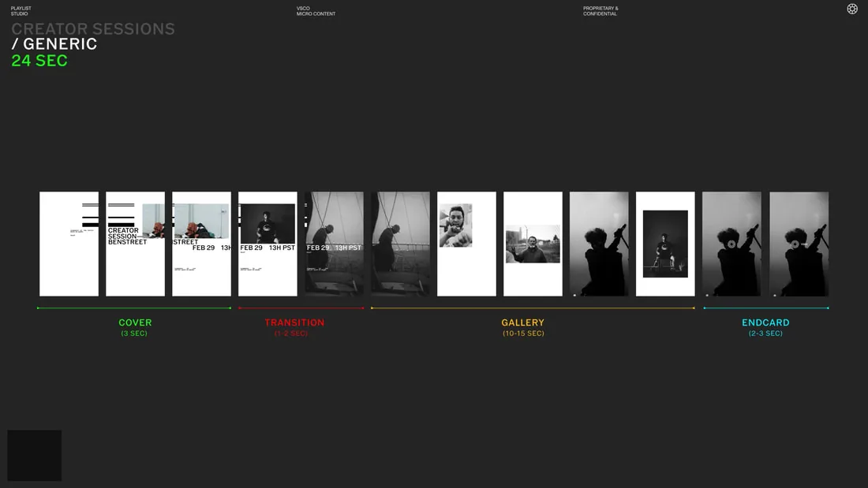Click the yellow GALLERY section label
This screenshot has width=868, height=488.
point(522,322)
